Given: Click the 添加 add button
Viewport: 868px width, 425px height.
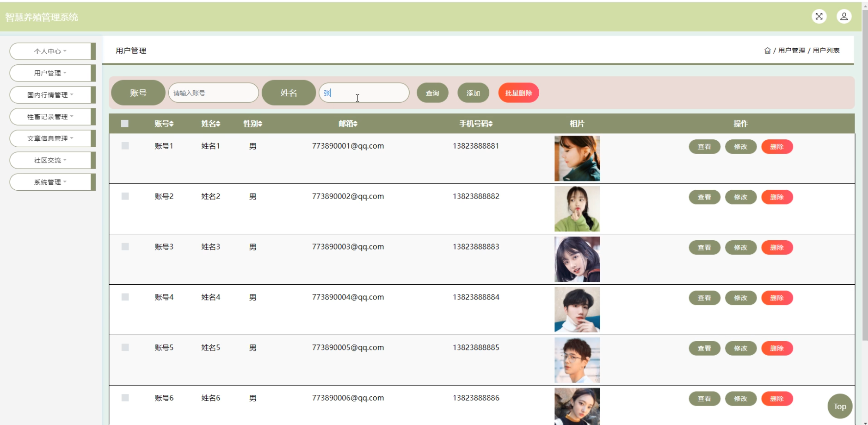Looking at the screenshot, I should click(x=473, y=93).
